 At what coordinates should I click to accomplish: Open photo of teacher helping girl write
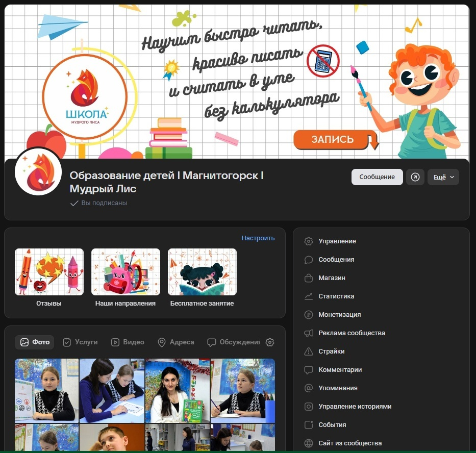(x=112, y=390)
